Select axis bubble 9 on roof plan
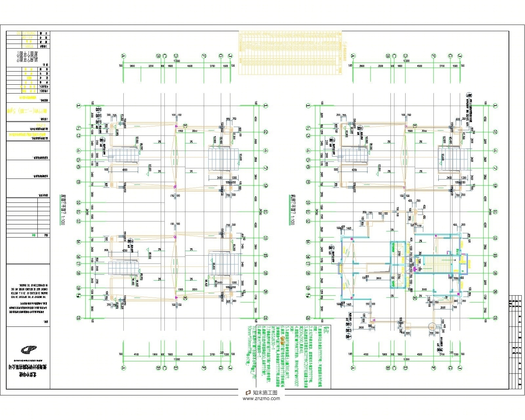 [266, 185]
